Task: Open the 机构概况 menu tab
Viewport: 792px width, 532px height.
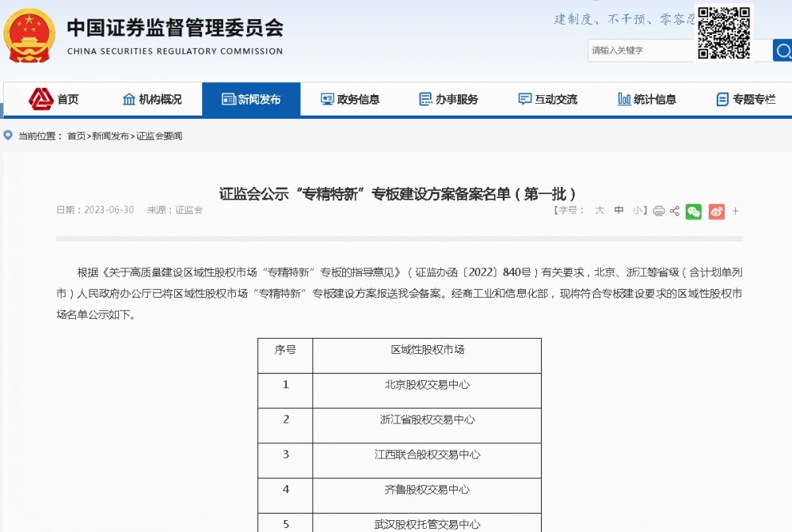Action: 152,99
